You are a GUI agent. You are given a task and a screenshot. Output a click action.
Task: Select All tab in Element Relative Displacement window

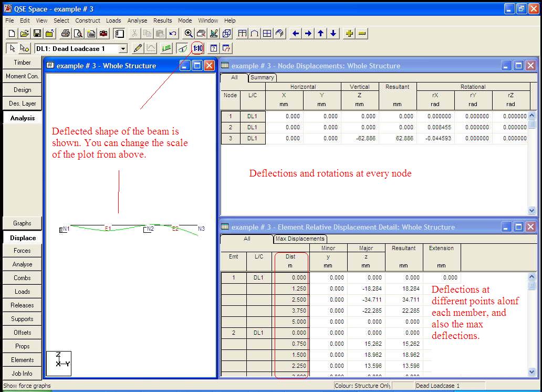pos(247,239)
